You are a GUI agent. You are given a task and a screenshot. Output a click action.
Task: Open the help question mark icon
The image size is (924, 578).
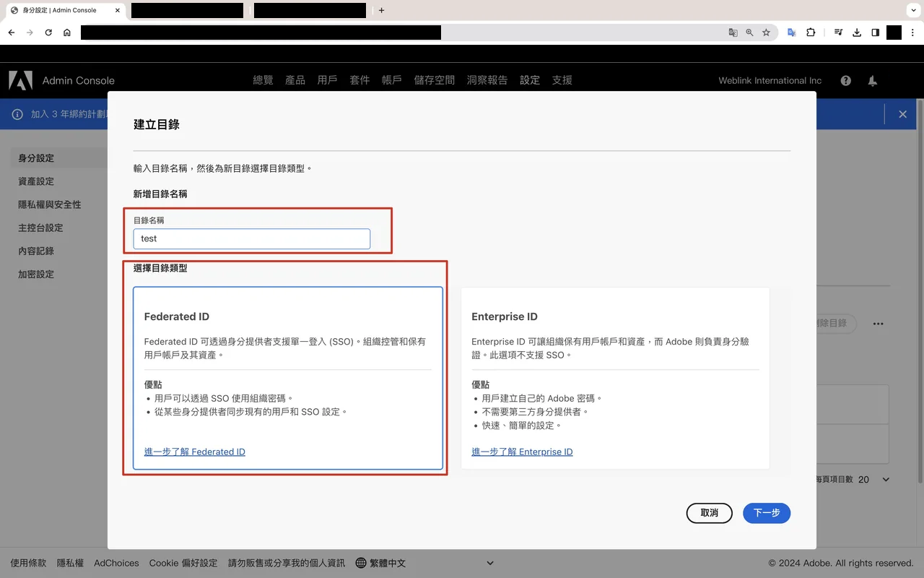point(846,81)
